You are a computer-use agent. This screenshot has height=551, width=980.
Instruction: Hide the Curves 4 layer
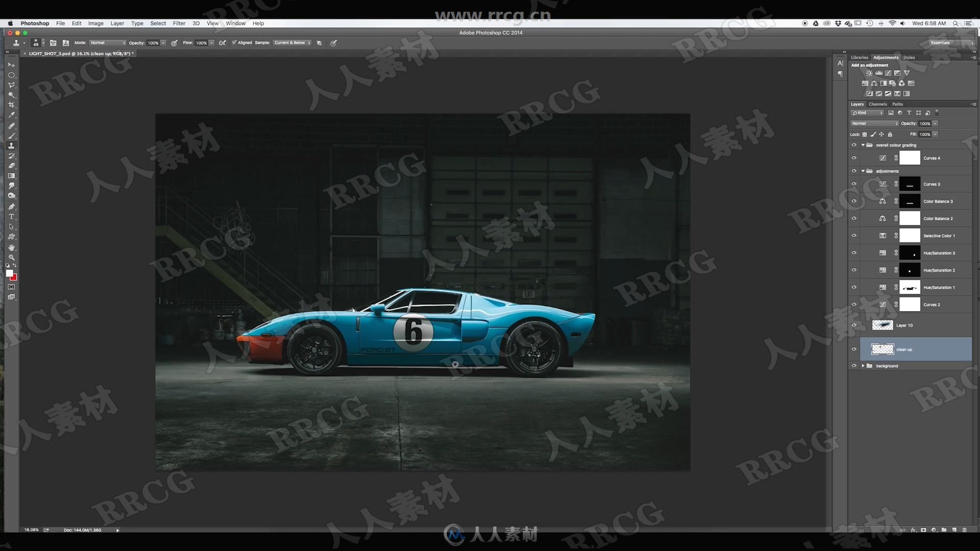tap(854, 158)
